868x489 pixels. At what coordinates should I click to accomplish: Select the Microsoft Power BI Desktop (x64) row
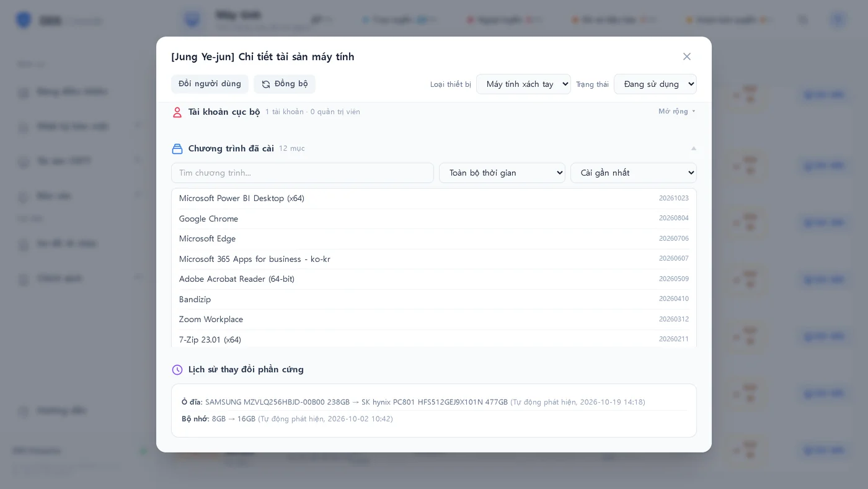tap(433, 199)
